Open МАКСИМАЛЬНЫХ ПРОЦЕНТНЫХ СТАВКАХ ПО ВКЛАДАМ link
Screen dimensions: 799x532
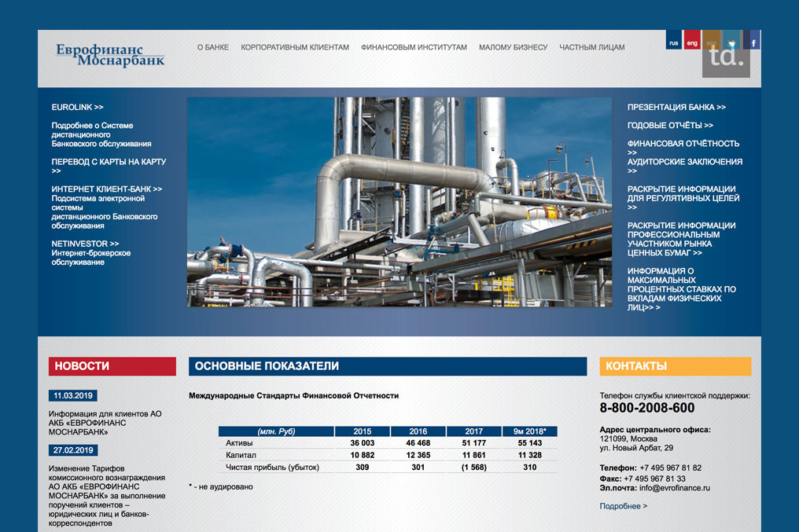tap(681, 289)
